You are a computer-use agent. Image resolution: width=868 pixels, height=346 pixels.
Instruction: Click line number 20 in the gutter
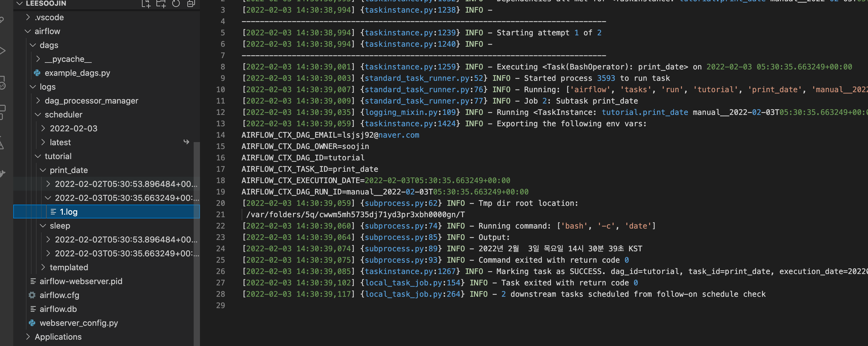point(220,203)
